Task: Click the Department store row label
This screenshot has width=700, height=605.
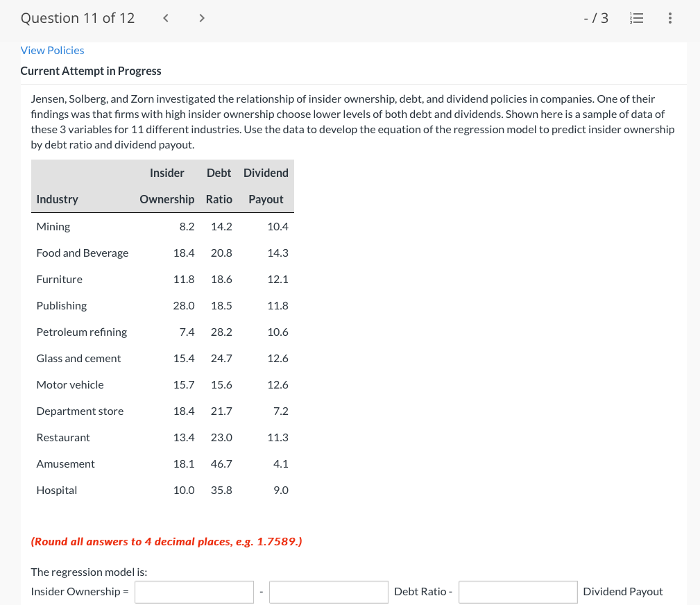Action: [x=80, y=411]
